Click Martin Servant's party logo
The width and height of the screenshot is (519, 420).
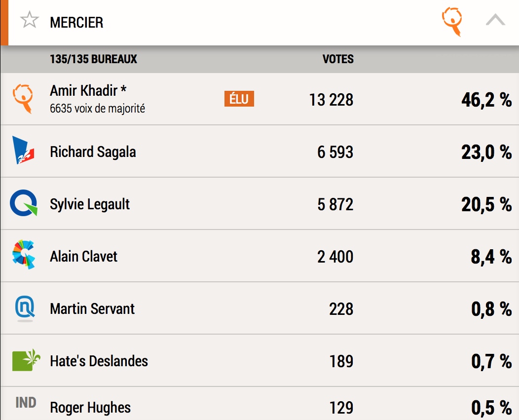(x=24, y=308)
